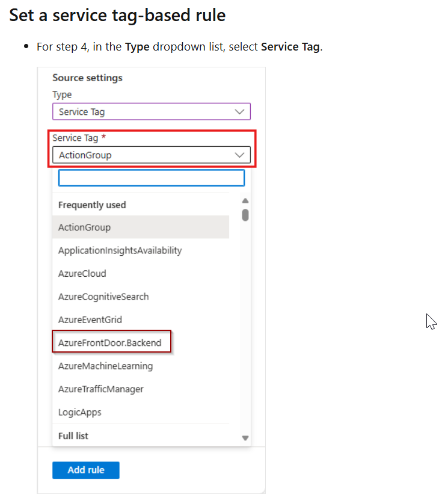Screen dimensions: 448x497
Task: Open the Service Tag dropdown showing ActionGroup
Action: click(152, 155)
